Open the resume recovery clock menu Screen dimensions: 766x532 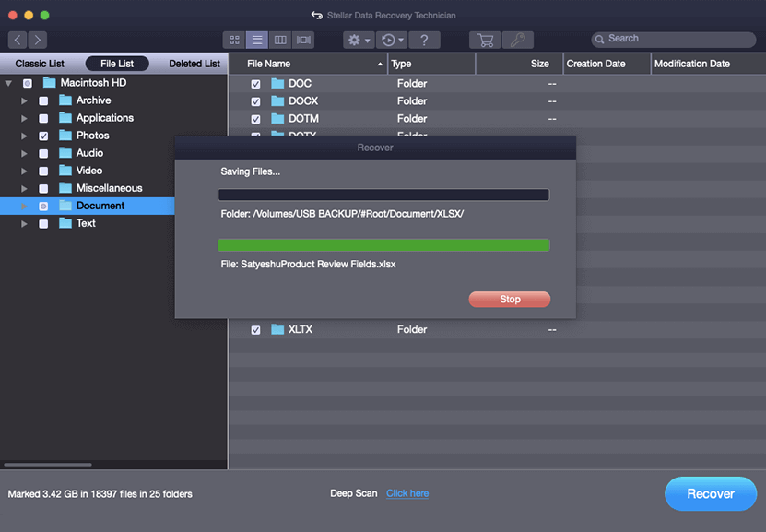(x=392, y=40)
